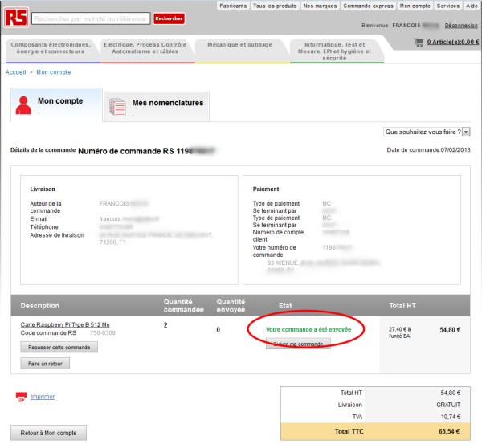Image resolution: width=482 pixels, height=448 pixels.
Task: Open the Services menu
Action: point(448,6)
